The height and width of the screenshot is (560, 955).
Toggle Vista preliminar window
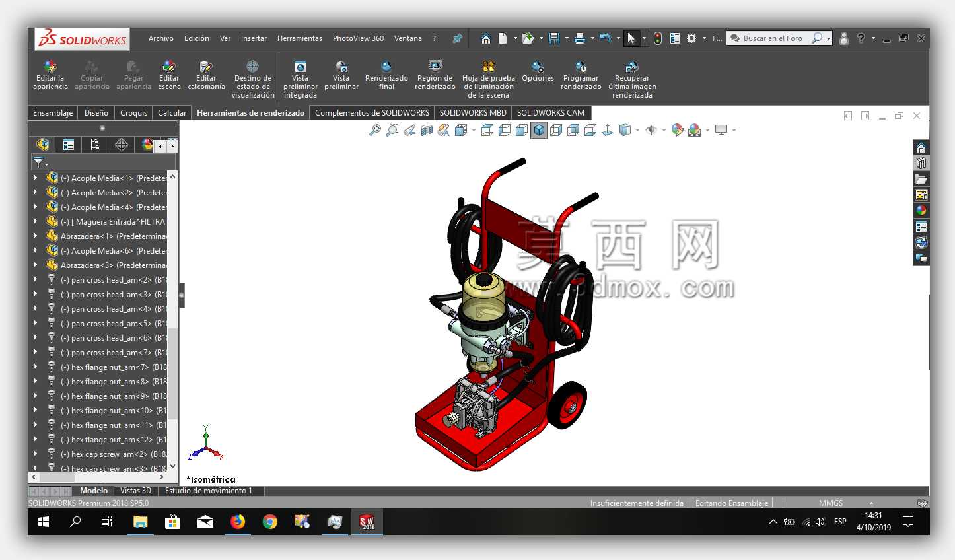tap(341, 75)
